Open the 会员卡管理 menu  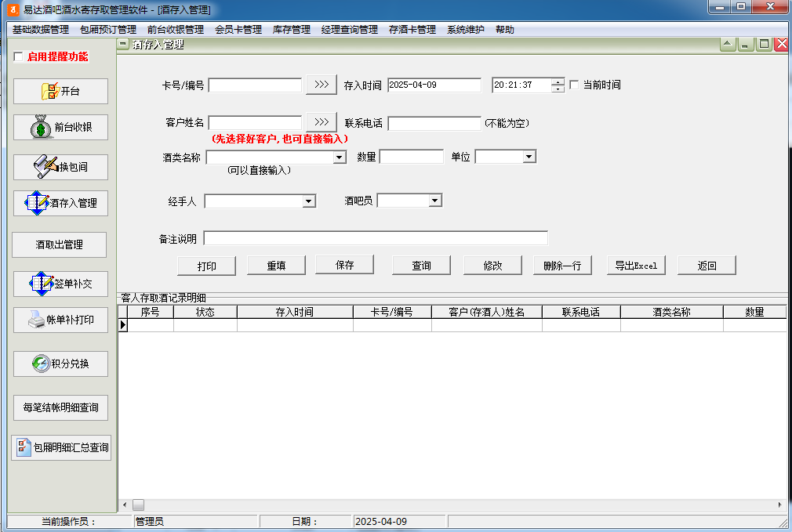point(238,30)
